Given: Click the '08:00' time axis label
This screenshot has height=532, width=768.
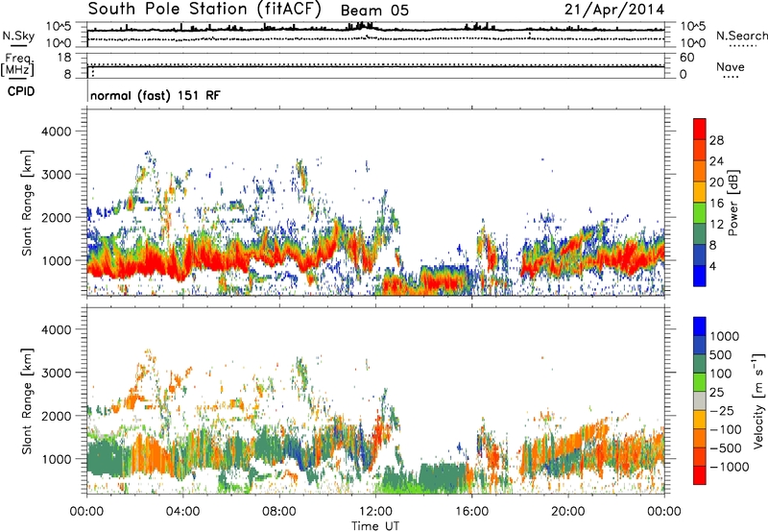Looking at the screenshot, I should tap(278, 512).
